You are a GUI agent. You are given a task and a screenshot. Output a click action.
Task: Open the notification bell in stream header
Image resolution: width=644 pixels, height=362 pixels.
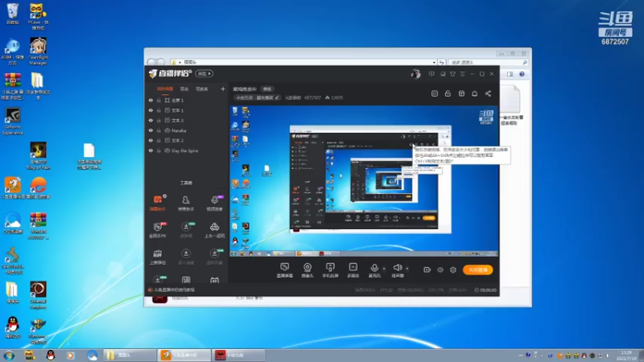pyautogui.click(x=474, y=93)
